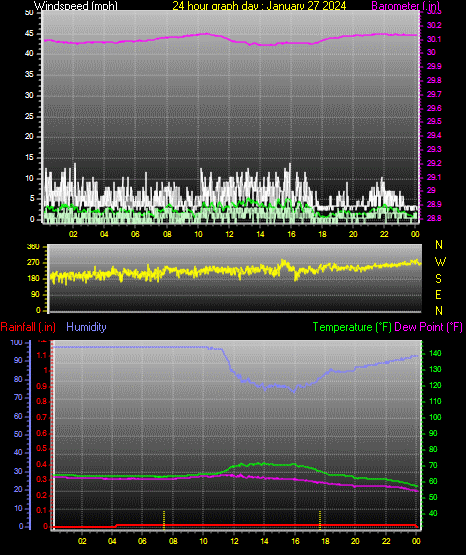Image resolution: width=466 pixels, height=555 pixels.
Task: Click the '24 hour graph day : January 27 2024' title
Action: coord(259,6)
